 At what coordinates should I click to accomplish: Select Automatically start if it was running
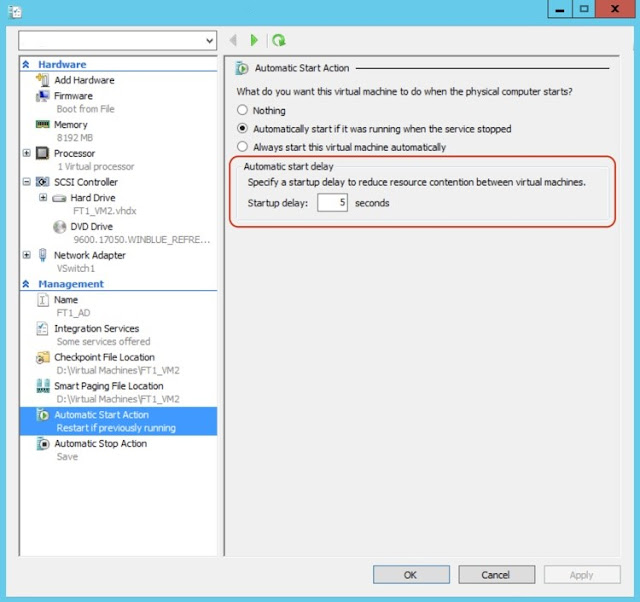(x=242, y=129)
